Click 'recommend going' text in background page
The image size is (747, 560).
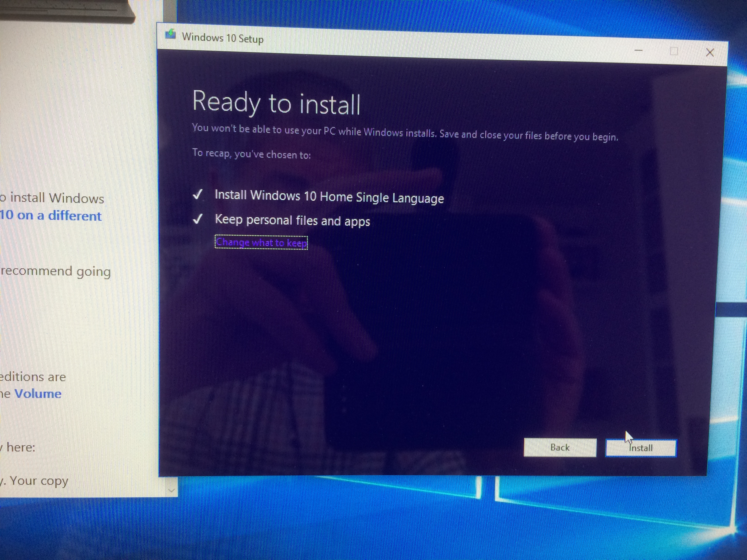point(56,271)
